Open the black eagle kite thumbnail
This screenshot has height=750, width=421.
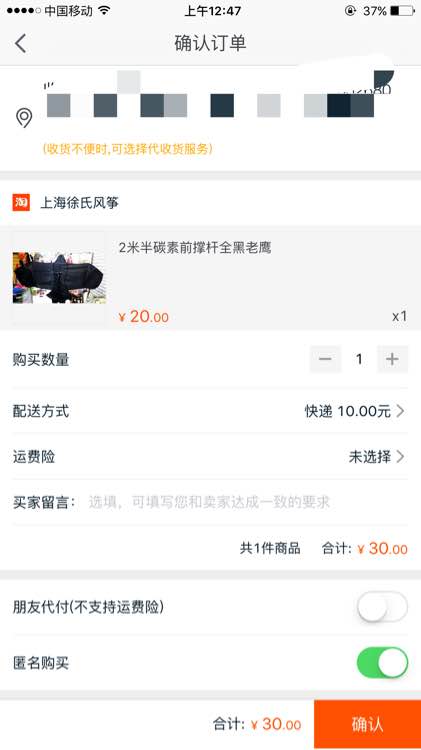[x=59, y=278]
